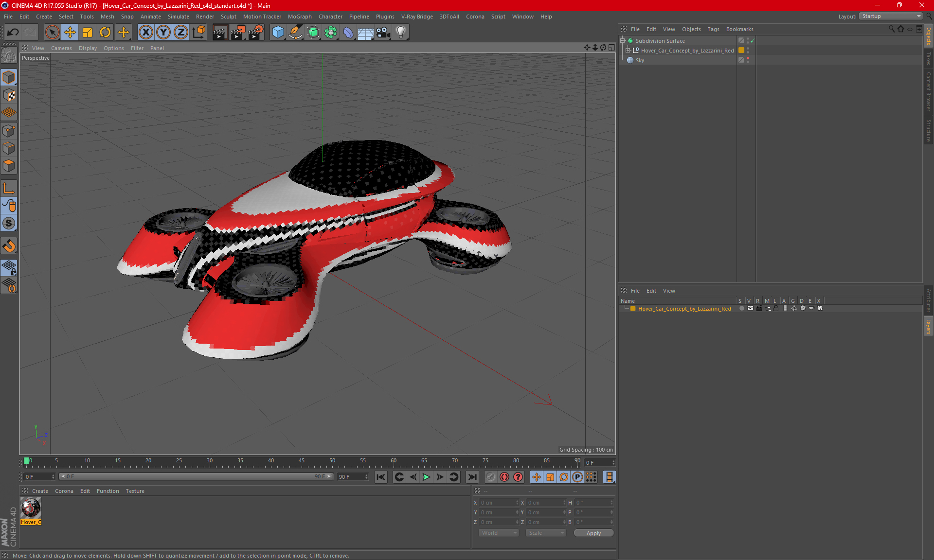Screen dimensions: 934x560
Task: Open Objects panel Tags menu
Action: click(713, 29)
